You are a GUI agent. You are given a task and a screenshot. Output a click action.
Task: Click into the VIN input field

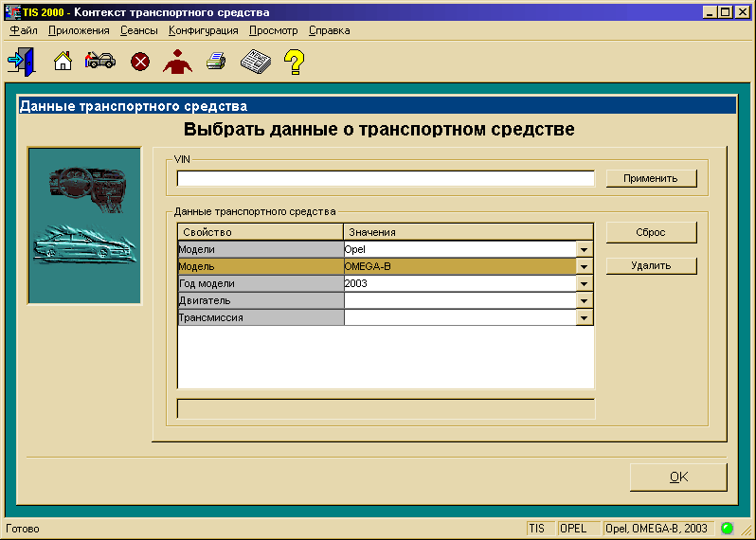[x=386, y=178]
